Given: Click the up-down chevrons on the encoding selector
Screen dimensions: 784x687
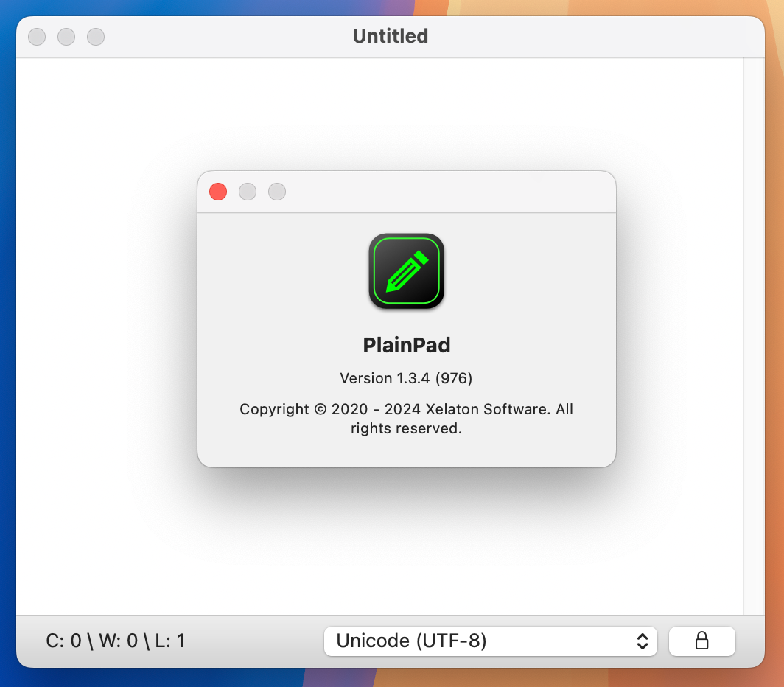Looking at the screenshot, I should point(644,641).
